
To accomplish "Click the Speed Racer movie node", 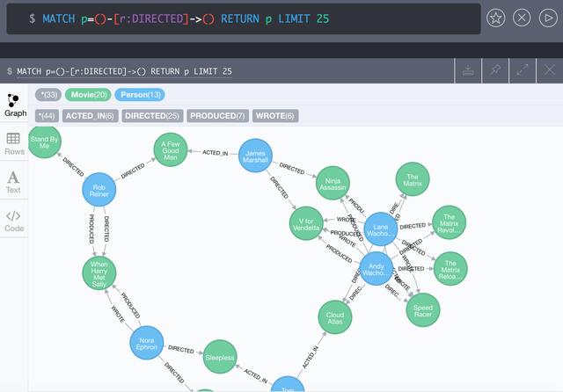I will pyautogui.click(x=423, y=310).
